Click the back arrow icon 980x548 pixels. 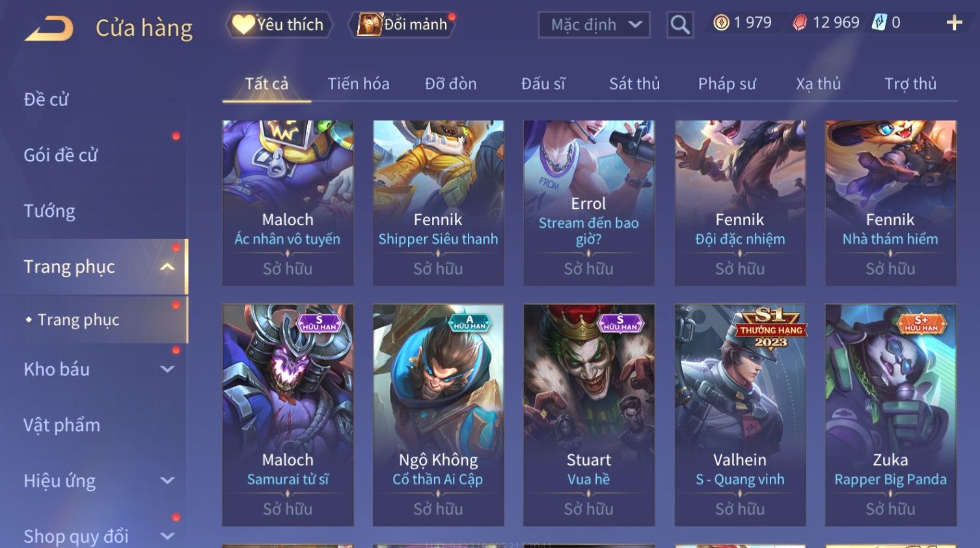pyautogui.click(x=49, y=29)
